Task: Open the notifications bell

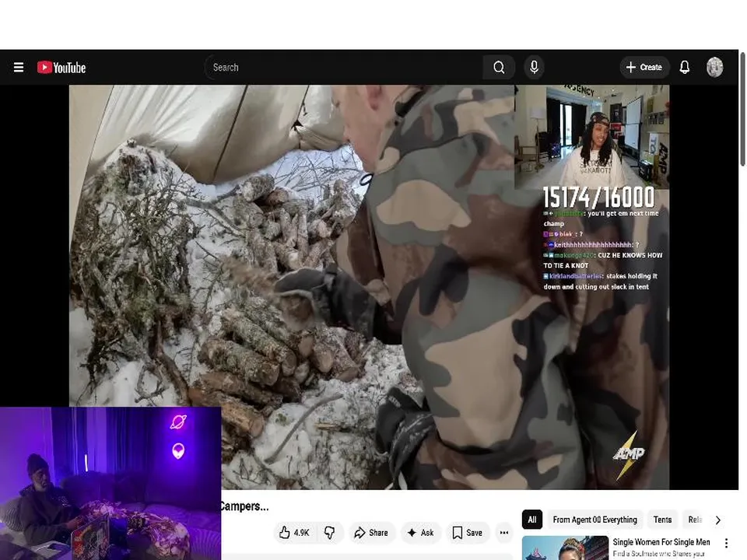Action: 685,67
